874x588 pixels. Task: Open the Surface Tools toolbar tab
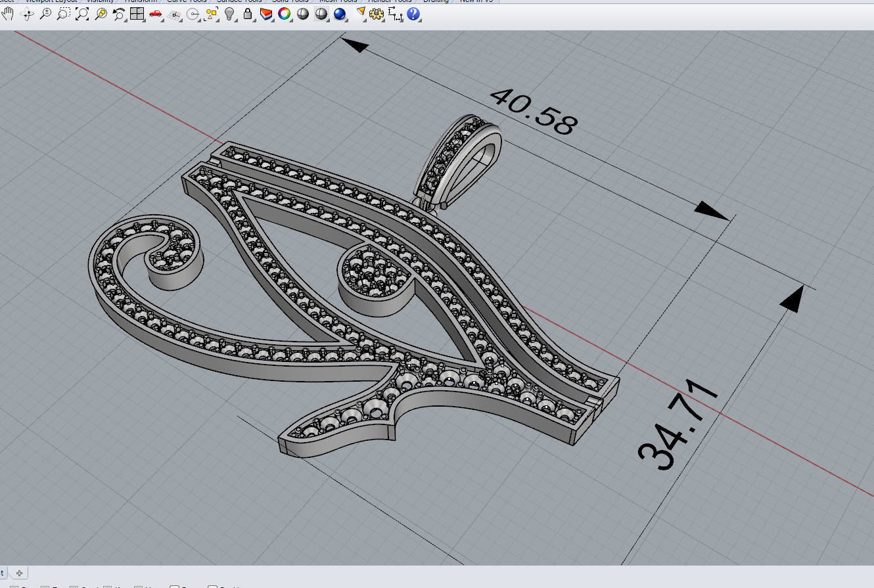click(239, 1)
